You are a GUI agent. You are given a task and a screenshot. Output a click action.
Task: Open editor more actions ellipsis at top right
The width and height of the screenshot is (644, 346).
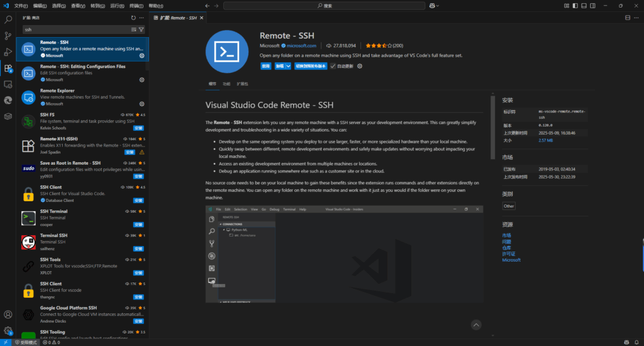(636, 18)
